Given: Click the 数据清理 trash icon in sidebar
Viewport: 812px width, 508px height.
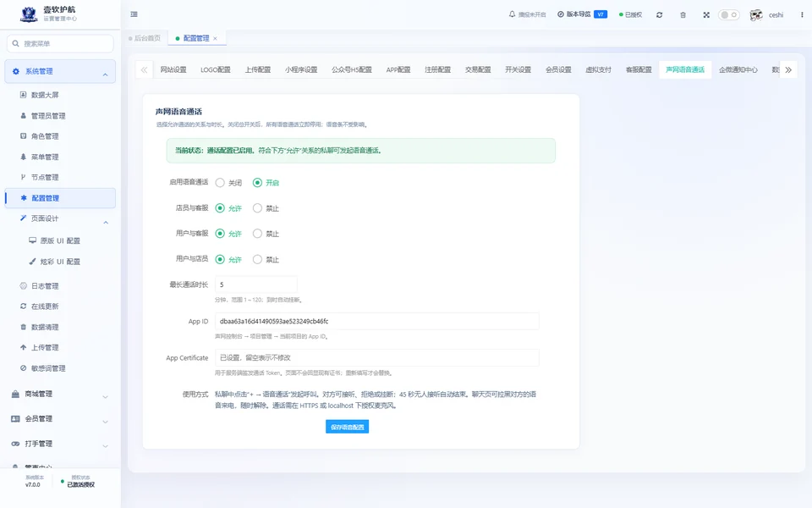Looking at the screenshot, I should [x=24, y=327].
